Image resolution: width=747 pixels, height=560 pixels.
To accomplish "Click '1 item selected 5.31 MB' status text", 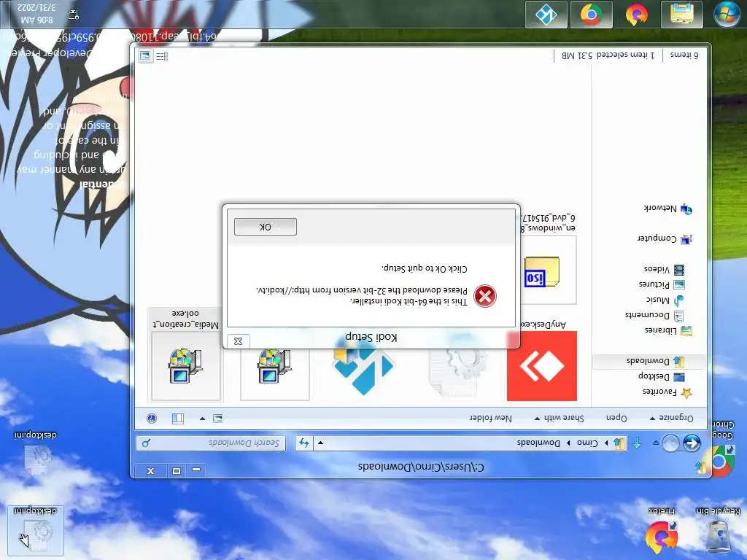I will 608,55.
